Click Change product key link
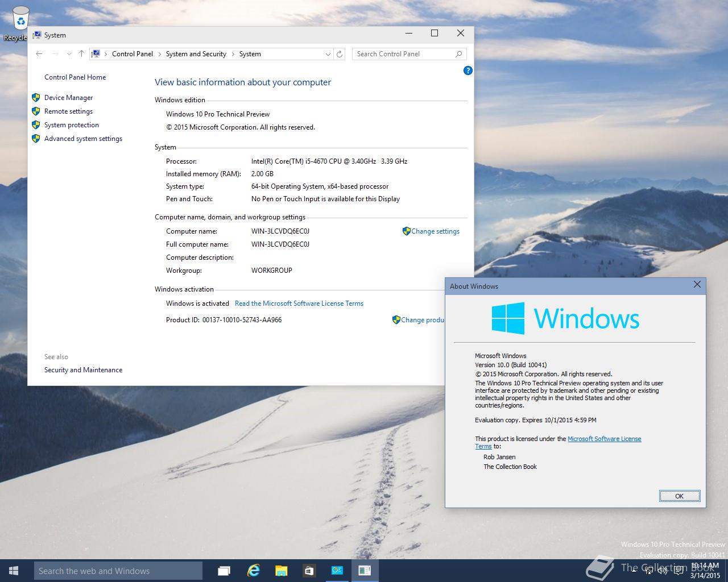The height and width of the screenshot is (582, 728). [x=422, y=320]
